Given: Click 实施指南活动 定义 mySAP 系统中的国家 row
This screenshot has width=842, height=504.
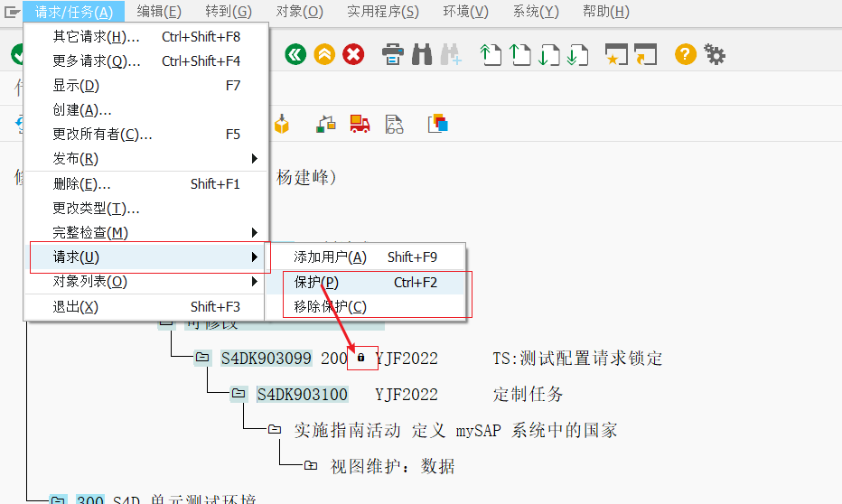Looking at the screenshot, I should 455,430.
